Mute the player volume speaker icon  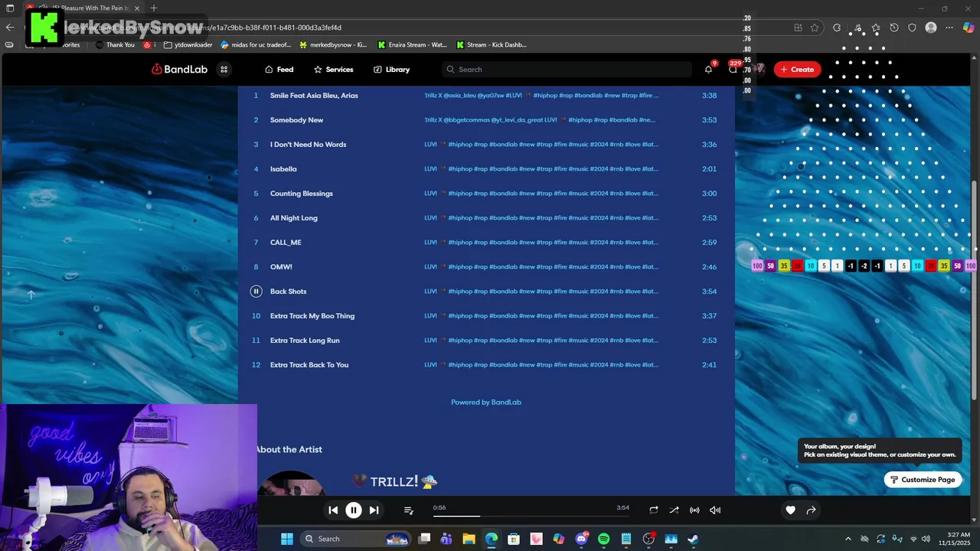click(715, 510)
